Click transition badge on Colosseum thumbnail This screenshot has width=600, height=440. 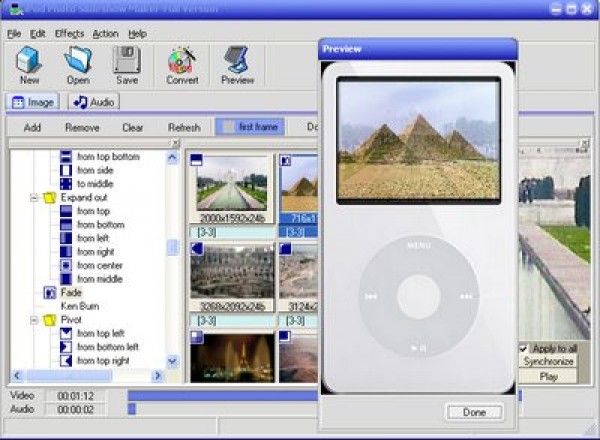[197, 249]
